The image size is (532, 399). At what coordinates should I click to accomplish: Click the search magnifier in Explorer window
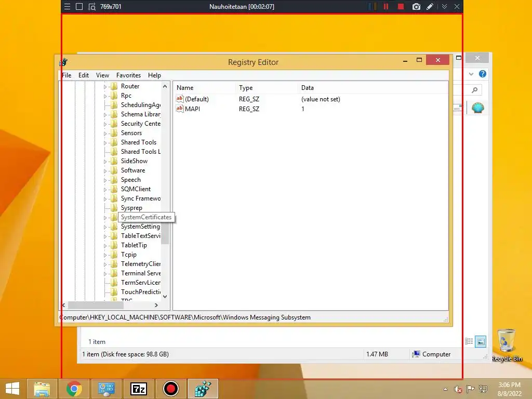pyautogui.click(x=475, y=90)
